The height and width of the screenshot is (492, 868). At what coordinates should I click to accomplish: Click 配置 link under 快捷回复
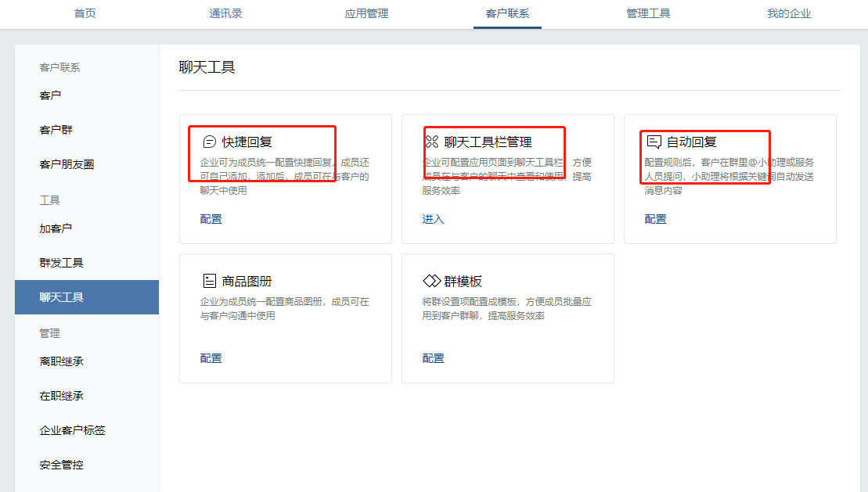tap(211, 219)
